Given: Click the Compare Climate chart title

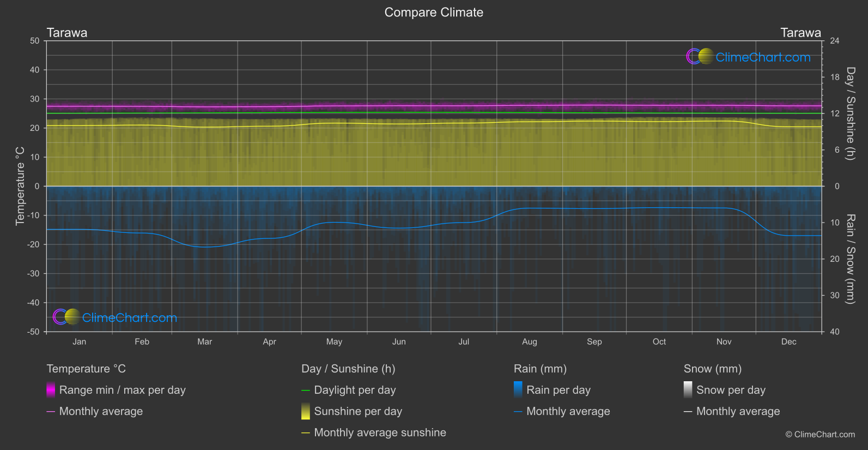Looking at the screenshot, I should coord(434,12).
